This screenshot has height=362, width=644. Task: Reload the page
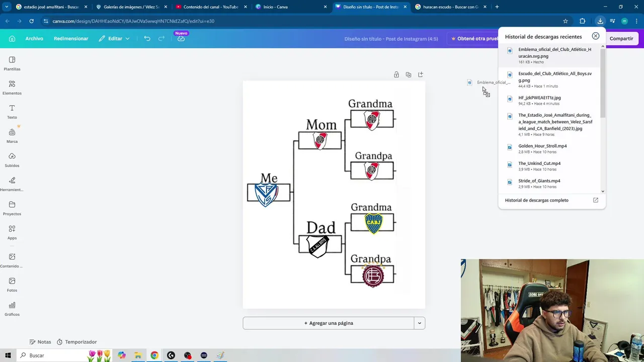tap(31, 21)
